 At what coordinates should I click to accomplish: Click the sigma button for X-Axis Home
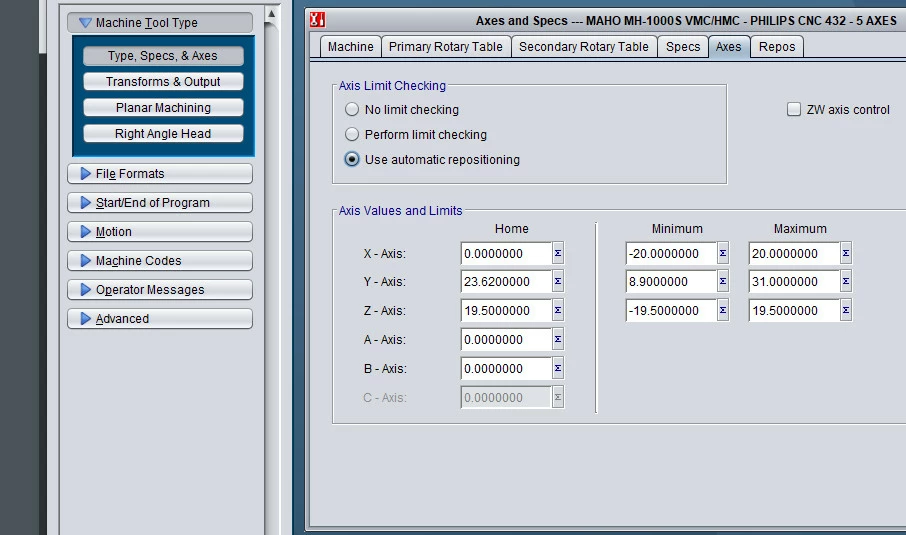(x=558, y=254)
